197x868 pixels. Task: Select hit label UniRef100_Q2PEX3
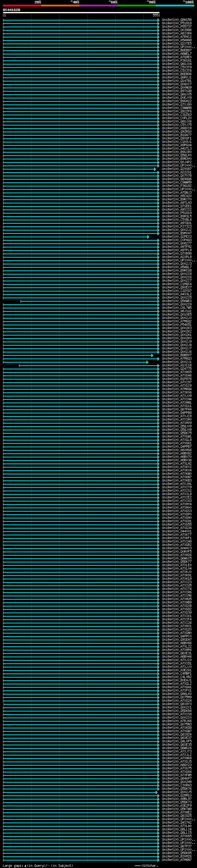tap(177, 236)
